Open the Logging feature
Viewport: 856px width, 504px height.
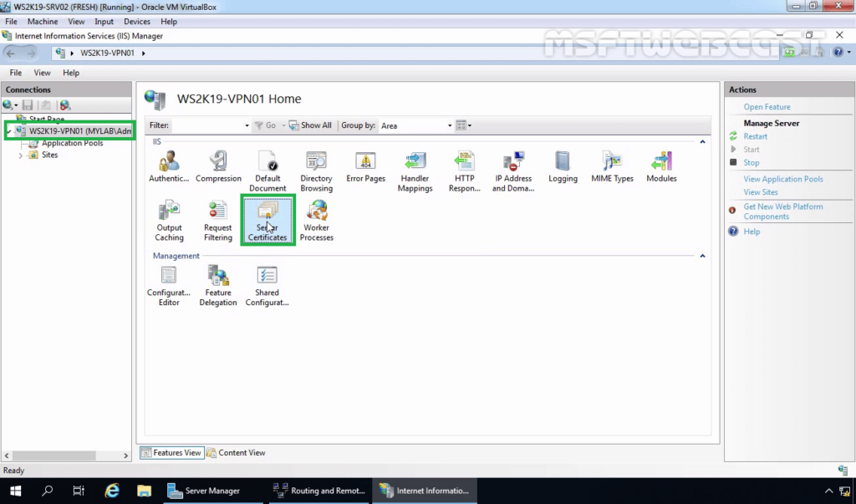click(563, 167)
